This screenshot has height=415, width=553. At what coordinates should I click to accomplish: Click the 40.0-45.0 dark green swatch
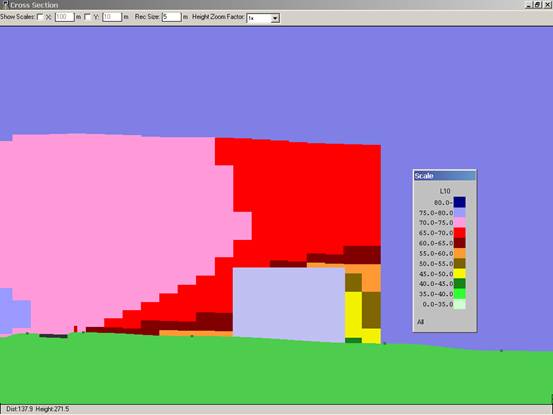click(459, 283)
